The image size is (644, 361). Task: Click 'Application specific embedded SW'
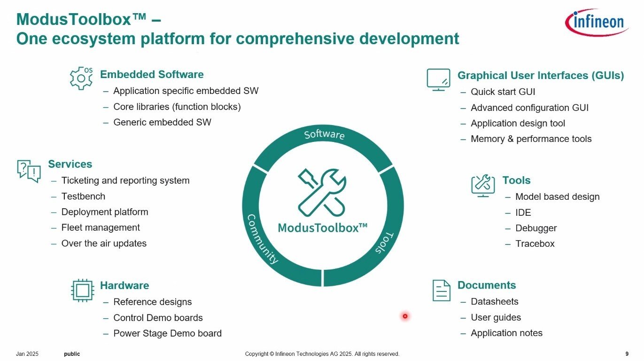186,91
